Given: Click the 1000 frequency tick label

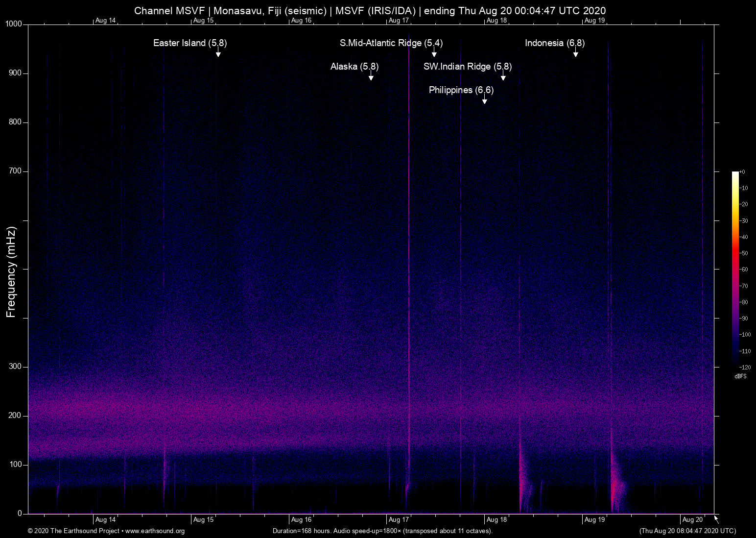Looking at the screenshot, I should click(14, 24).
